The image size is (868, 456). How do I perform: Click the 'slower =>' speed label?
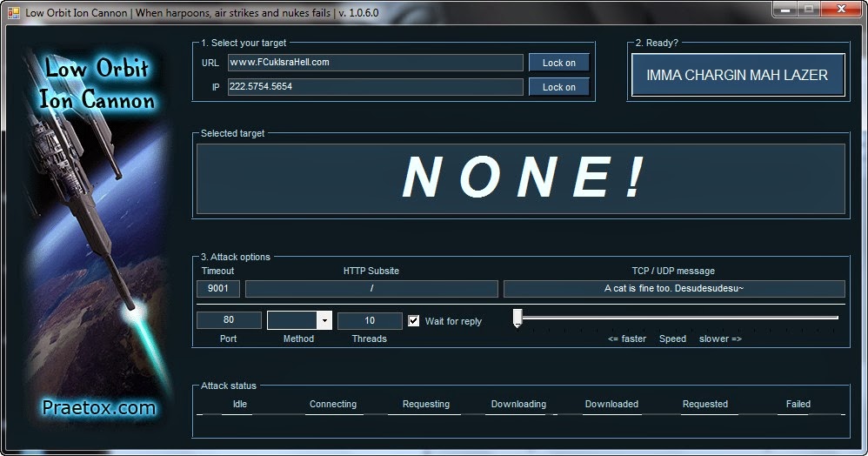(x=720, y=339)
